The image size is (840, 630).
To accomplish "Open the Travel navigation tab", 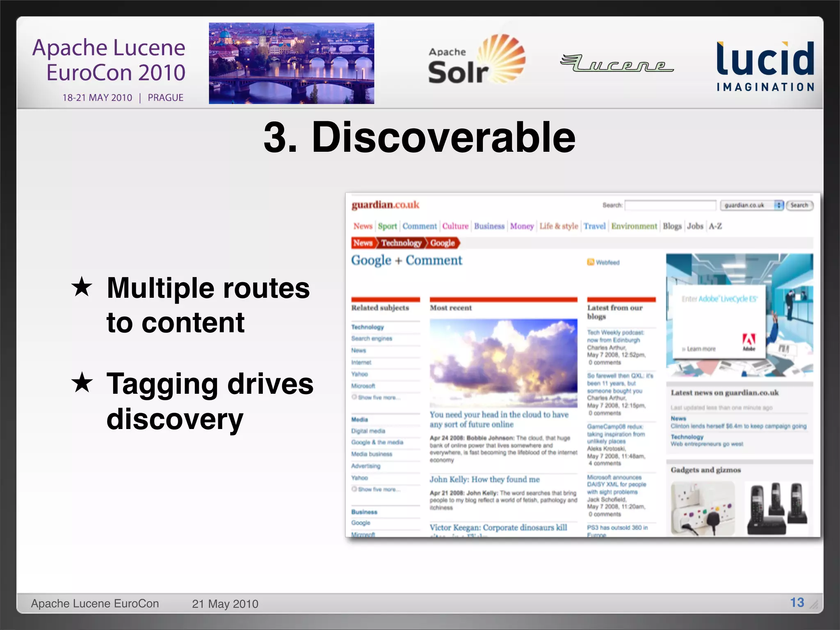I will click(x=594, y=226).
